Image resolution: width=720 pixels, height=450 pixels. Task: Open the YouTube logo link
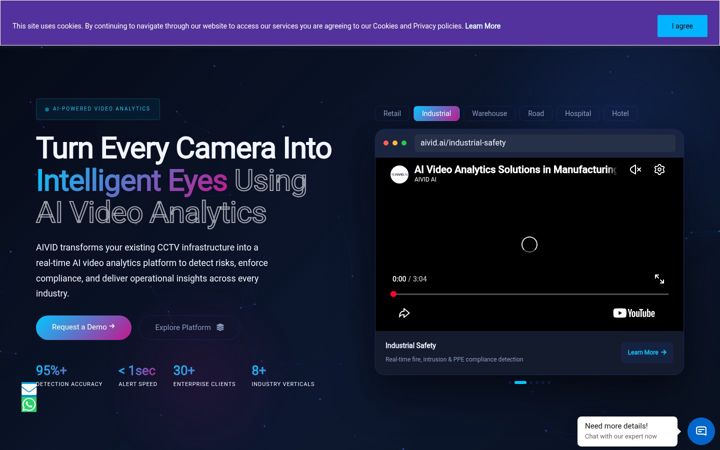pyautogui.click(x=634, y=313)
